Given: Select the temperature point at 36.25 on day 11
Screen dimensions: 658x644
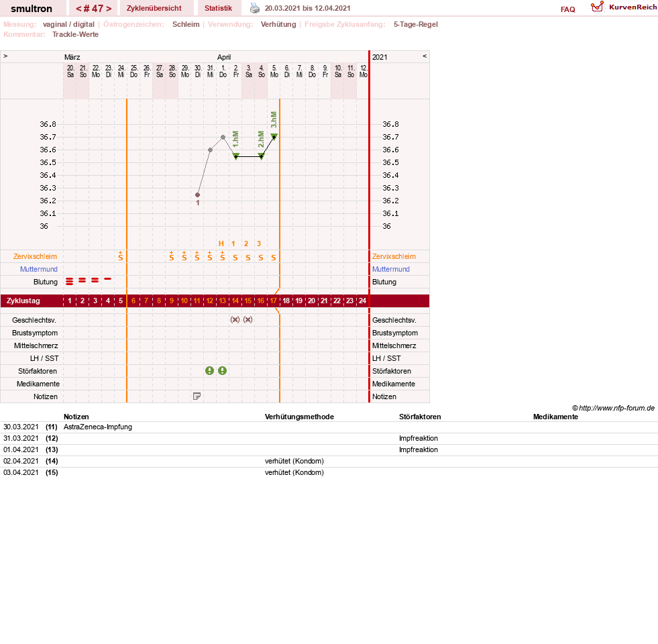Looking at the screenshot, I should [x=198, y=195].
